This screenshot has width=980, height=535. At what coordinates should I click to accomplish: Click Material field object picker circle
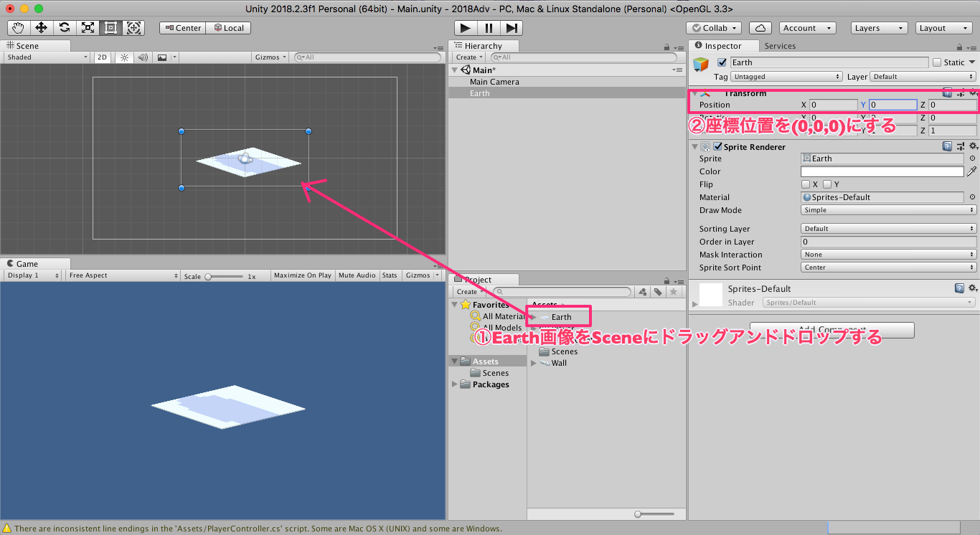click(972, 197)
